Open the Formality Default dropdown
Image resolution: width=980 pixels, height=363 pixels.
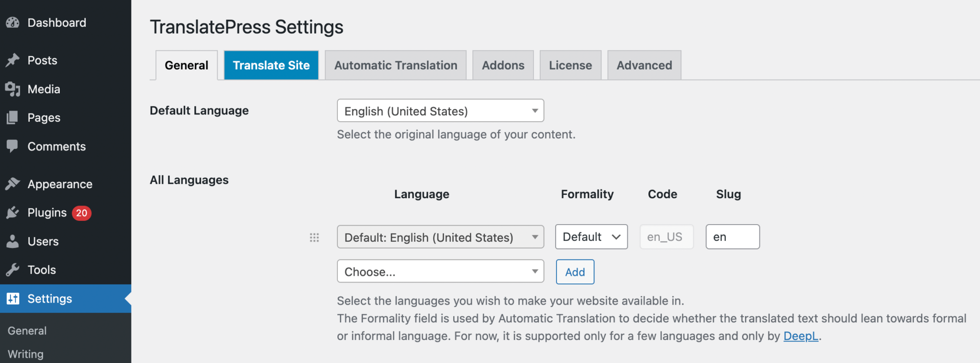(591, 237)
